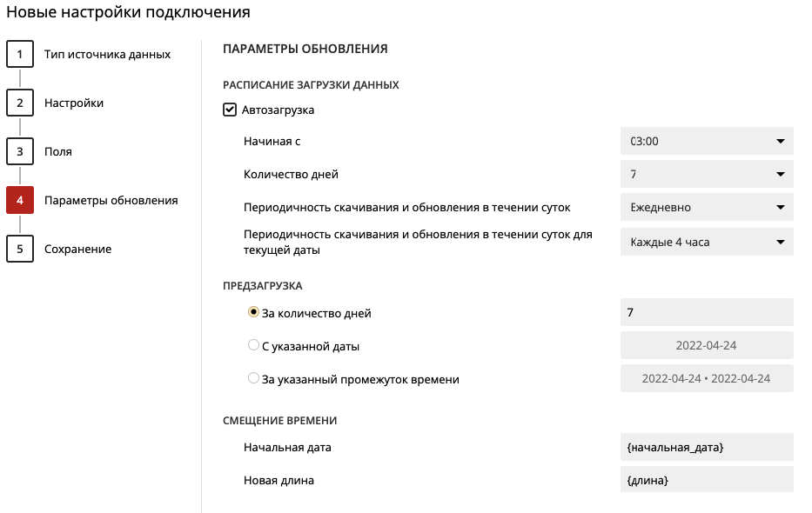Open step 3 number box
812x513 pixels.
click(20, 151)
